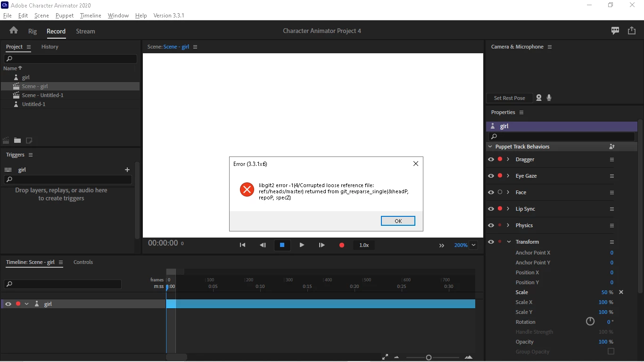Click the play button in scene transport
The height and width of the screenshot is (362, 644).
(302, 245)
